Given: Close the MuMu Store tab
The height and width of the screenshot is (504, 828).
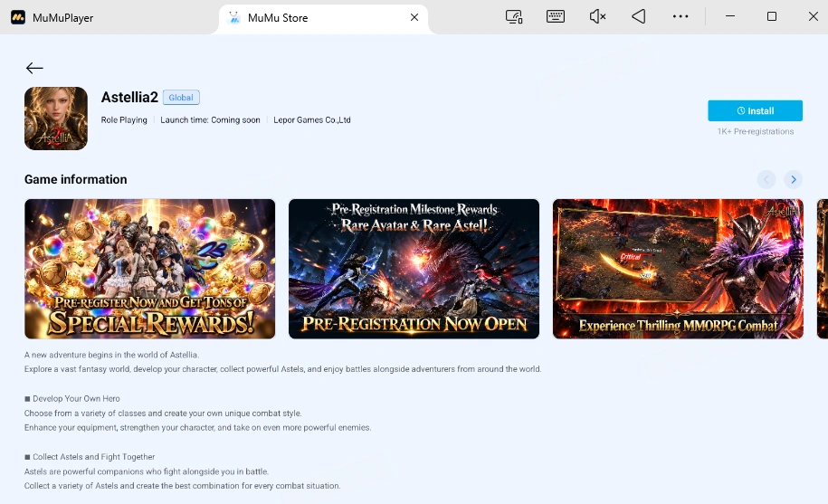Looking at the screenshot, I should coord(414,17).
